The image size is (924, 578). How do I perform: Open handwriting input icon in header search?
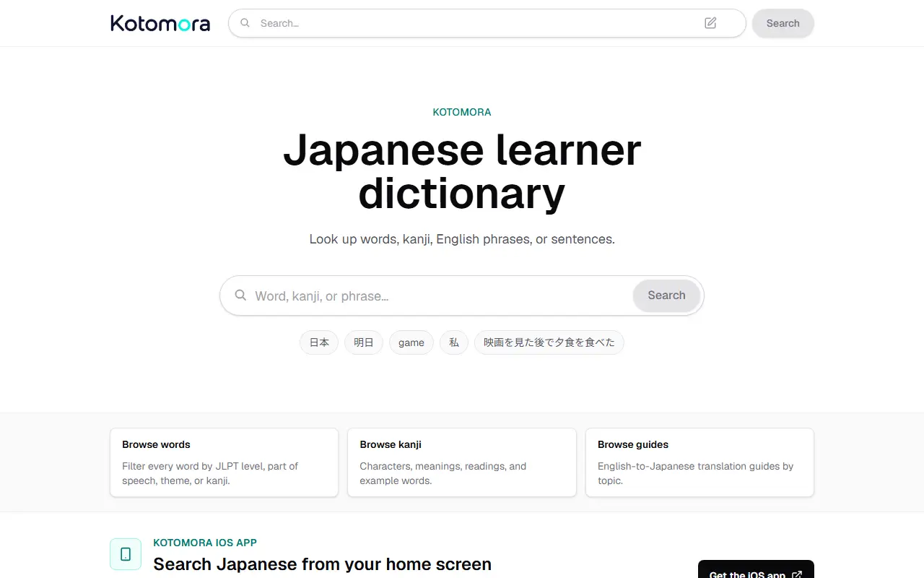[x=710, y=23]
